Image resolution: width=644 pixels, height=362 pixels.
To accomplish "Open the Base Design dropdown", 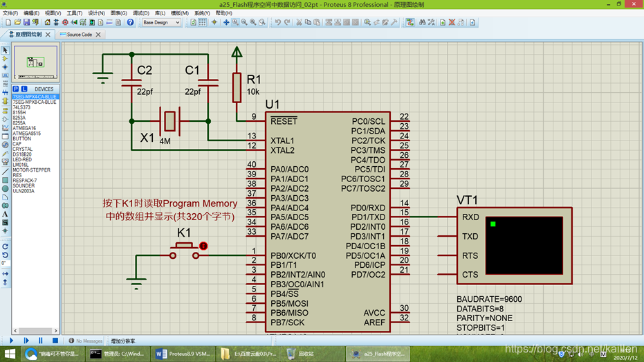I will (161, 22).
